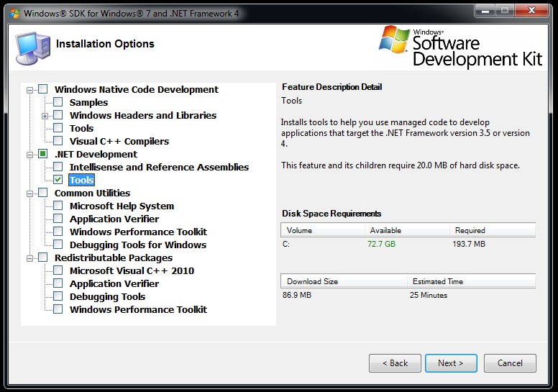This screenshot has width=558, height=392.
Task: Select Intellisense and Reference Assemblies label
Action: click(159, 167)
